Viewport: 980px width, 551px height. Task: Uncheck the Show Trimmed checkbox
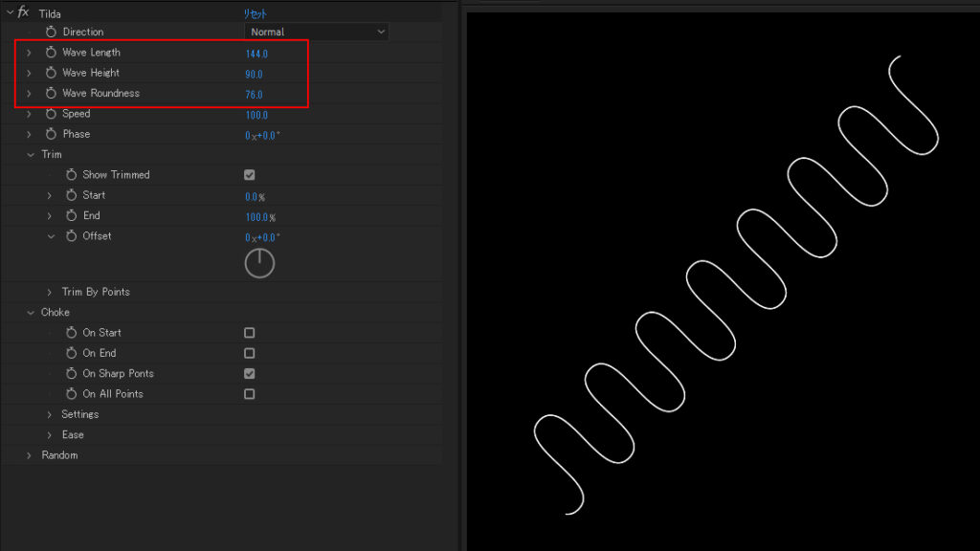[250, 175]
